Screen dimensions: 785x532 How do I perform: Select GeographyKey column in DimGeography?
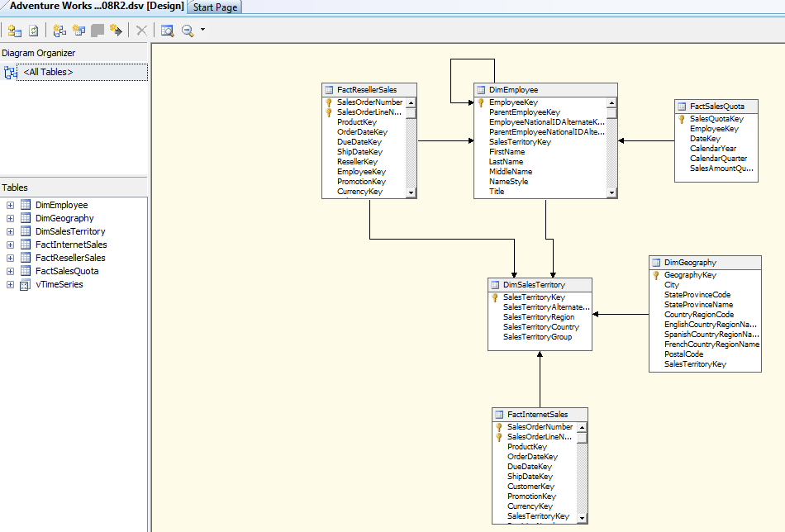click(x=690, y=275)
